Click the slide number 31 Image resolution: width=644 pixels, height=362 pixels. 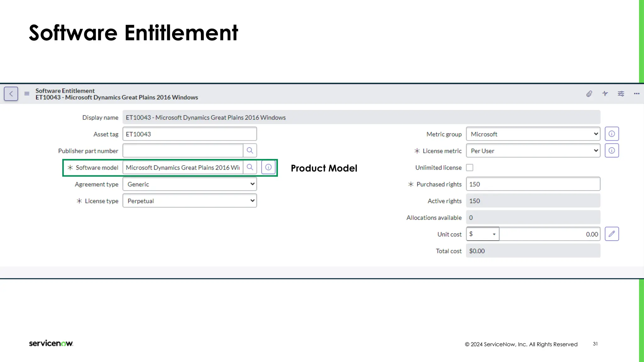tap(595, 344)
